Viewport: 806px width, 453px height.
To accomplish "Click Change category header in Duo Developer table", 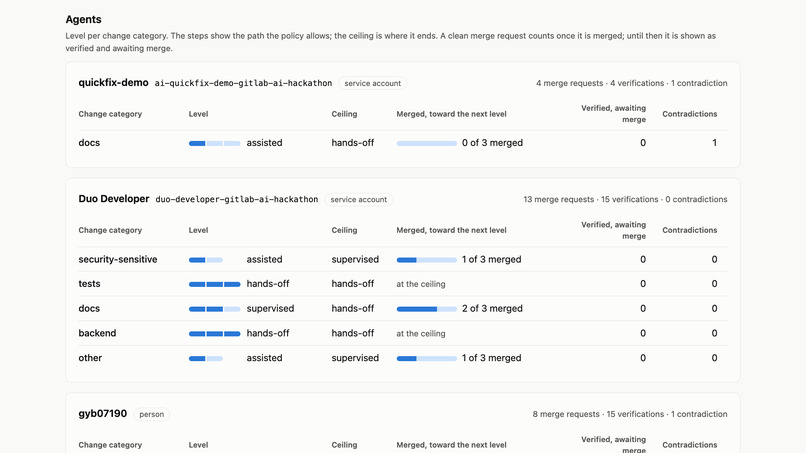I will (110, 230).
